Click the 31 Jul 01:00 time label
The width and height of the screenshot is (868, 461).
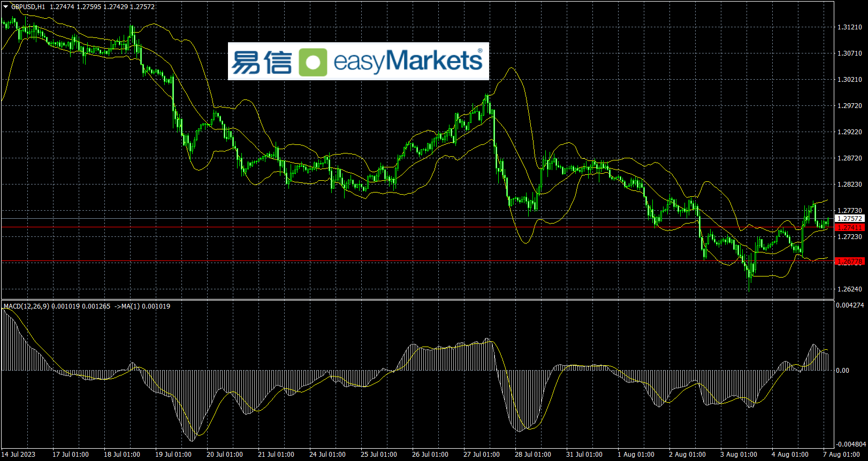click(x=584, y=455)
